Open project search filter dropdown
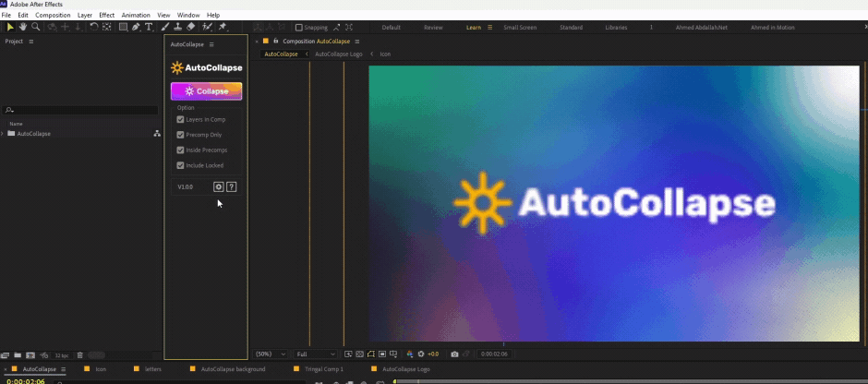Screen dimensions: 868x384 tap(9, 110)
